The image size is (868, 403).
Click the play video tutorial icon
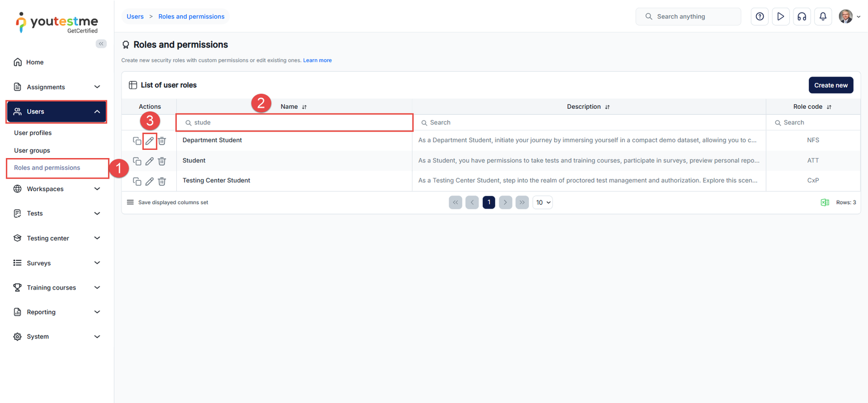pos(780,17)
